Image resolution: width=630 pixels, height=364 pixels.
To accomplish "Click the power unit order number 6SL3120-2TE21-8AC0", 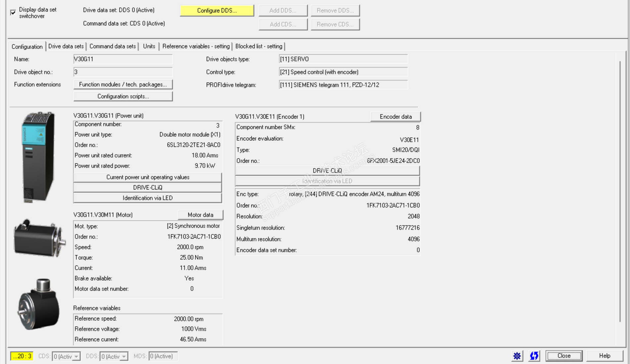I will tap(194, 145).
